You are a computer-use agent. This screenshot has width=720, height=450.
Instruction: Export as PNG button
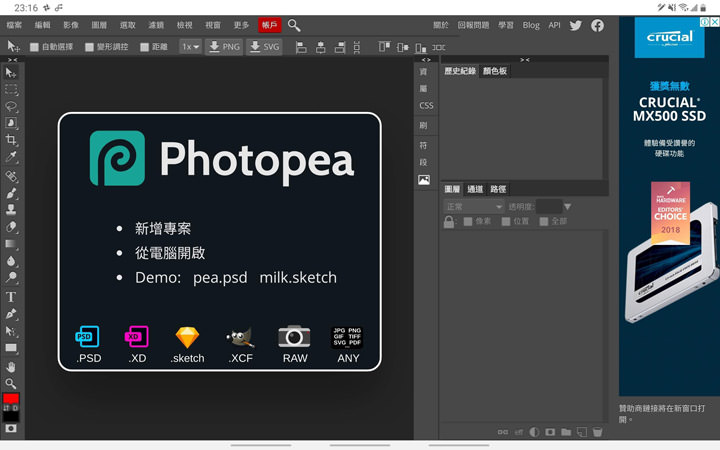224,47
